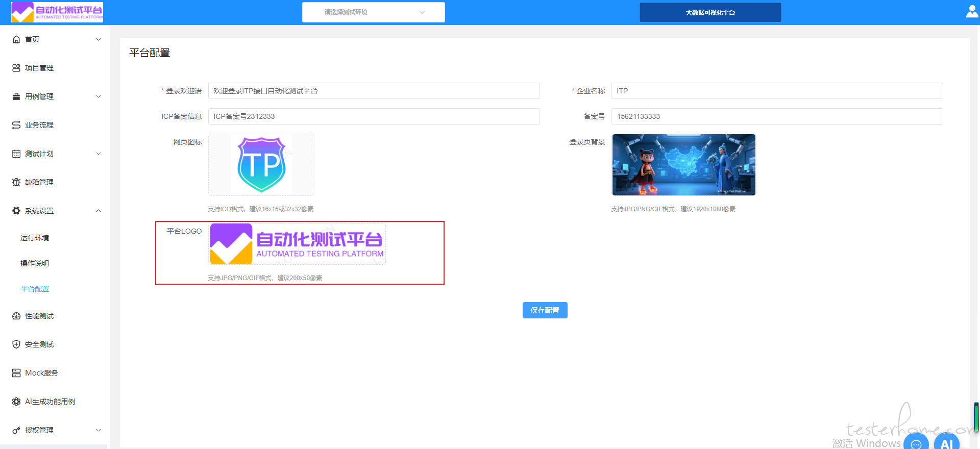The height and width of the screenshot is (449, 980).
Task: Open the AI assistant floating button
Action: click(x=946, y=442)
